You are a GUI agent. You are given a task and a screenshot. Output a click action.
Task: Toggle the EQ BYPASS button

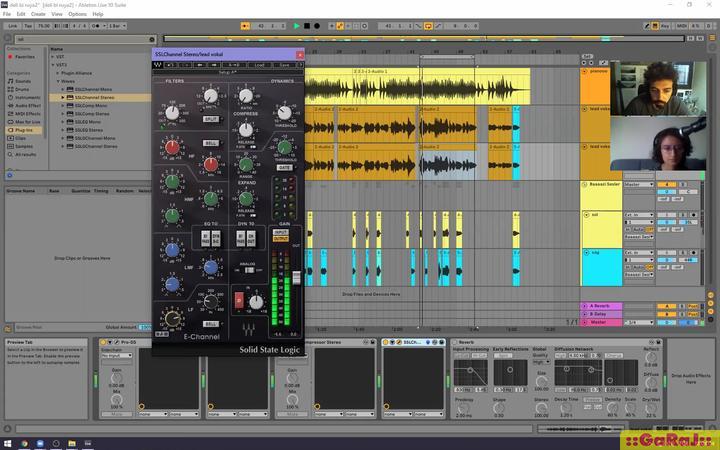(x=205, y=239)
